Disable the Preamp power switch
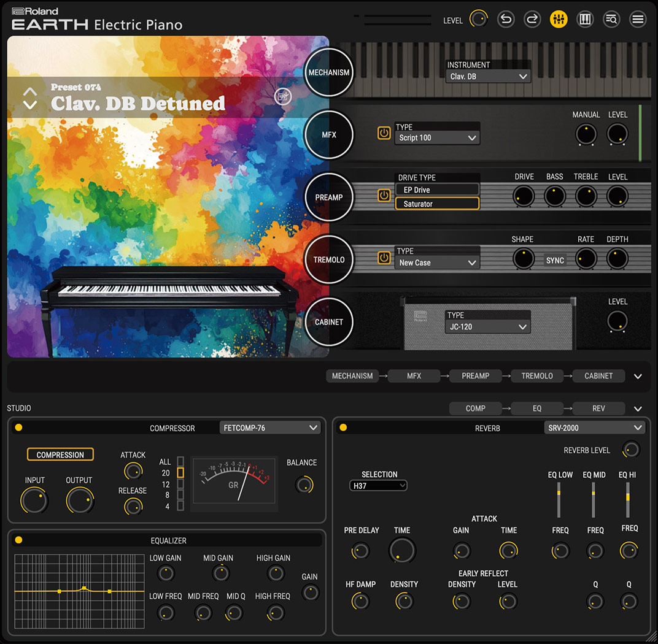 pos(384,196)
